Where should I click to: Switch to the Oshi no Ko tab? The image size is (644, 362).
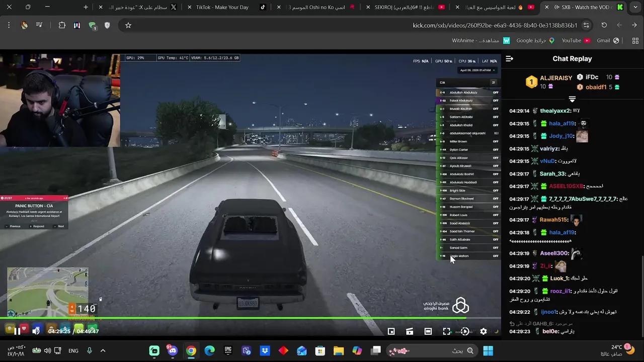point(317,8)
